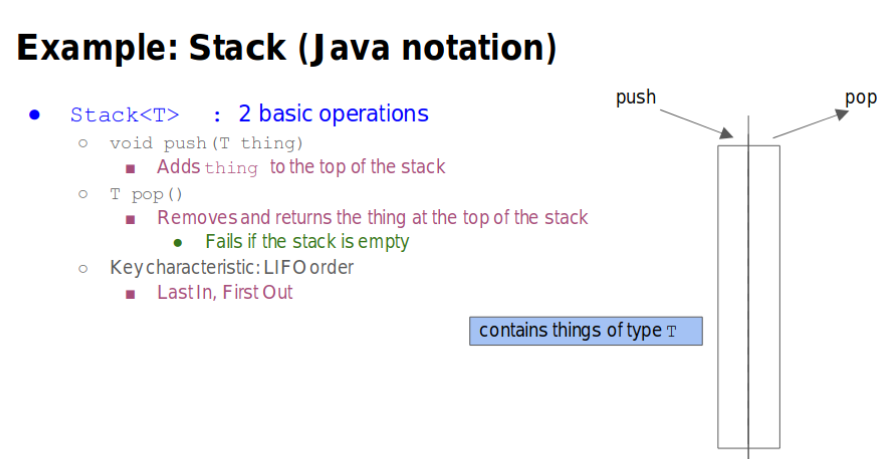Select the 'T pop()' code line
The image size is (884, 459).
pyautogui.click(x=146, y=195)
